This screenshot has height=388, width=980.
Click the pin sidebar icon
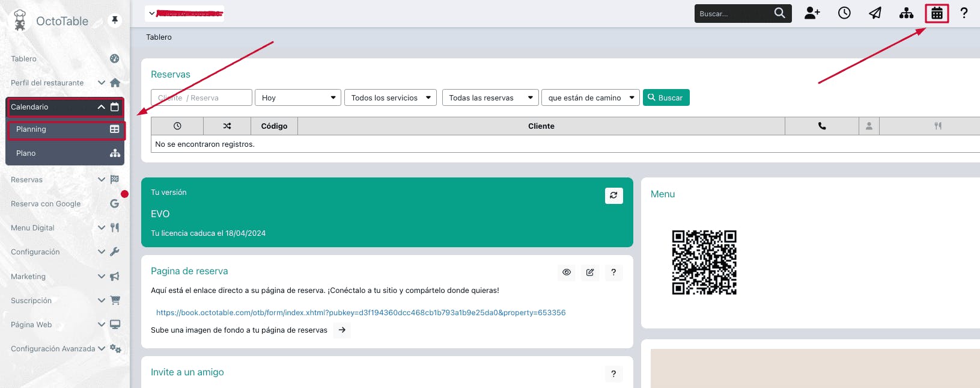click(x=115, y=20)
